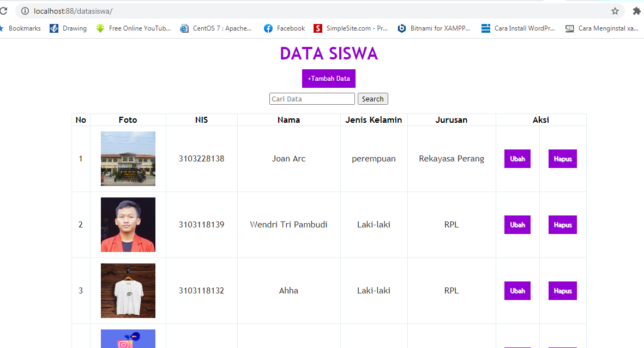644x348 pixels.
Task: Click the site info icon in address bar
Action: point(25,11)
